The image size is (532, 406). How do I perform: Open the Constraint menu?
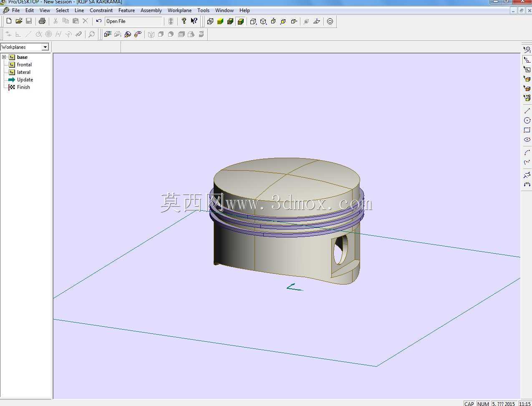(101, 10)
